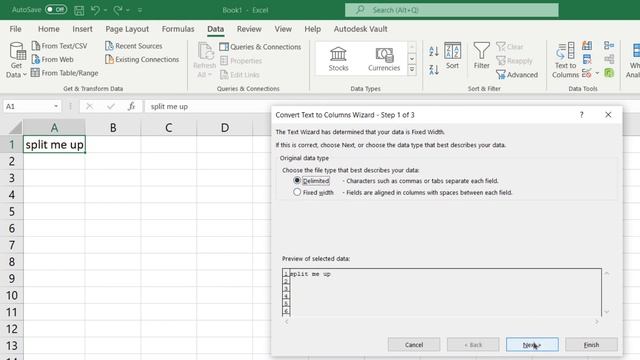The image size is (640, 360).
Task: Toggle the Filter funnel
Action: click(x=482, y=56)
